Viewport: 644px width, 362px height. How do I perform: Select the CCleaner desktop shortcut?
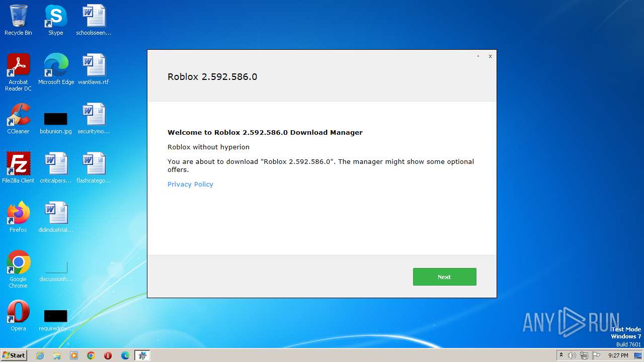coord(18,119)
